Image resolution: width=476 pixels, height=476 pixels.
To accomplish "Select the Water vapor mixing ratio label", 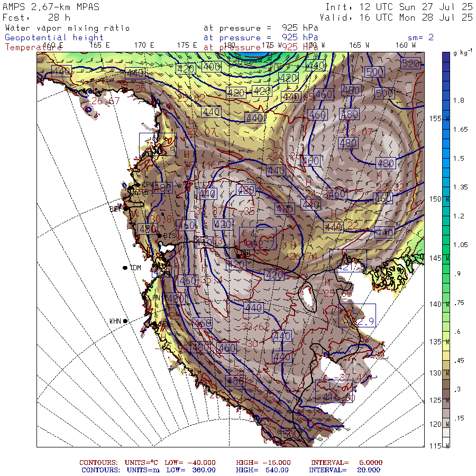I will click(67, 28).
